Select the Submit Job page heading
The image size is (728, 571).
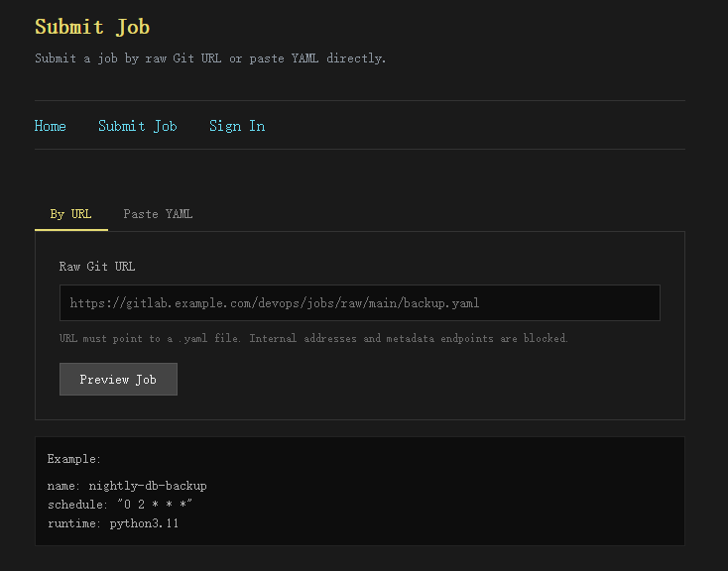(92, 27)
